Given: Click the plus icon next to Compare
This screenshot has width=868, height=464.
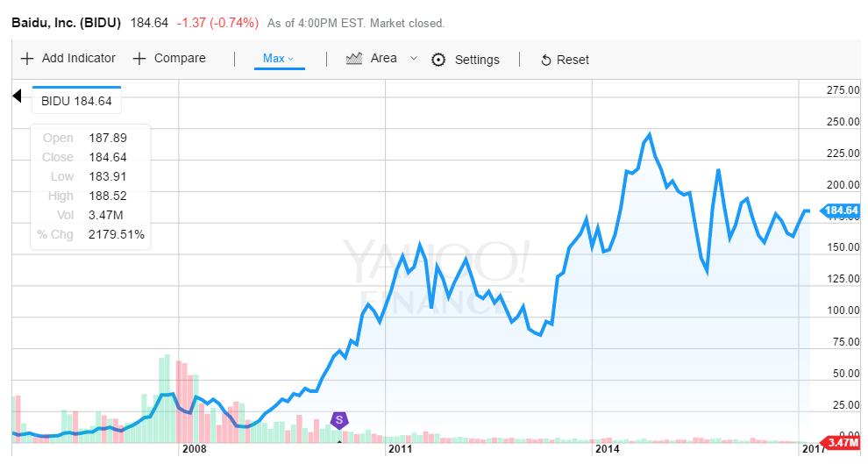Looking at the screenshot, I should click(139, 59).
